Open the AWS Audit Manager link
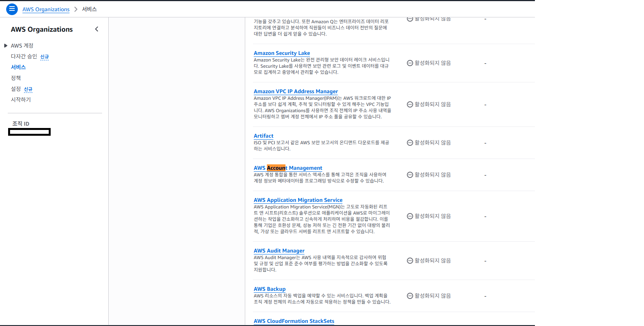The image size is (644, 326). 279,251
